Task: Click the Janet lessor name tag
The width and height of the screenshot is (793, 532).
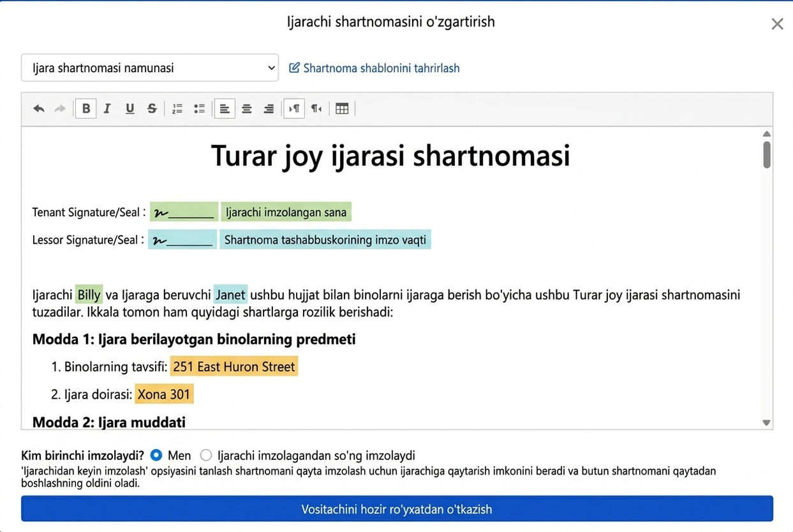Action: [230, 295]
